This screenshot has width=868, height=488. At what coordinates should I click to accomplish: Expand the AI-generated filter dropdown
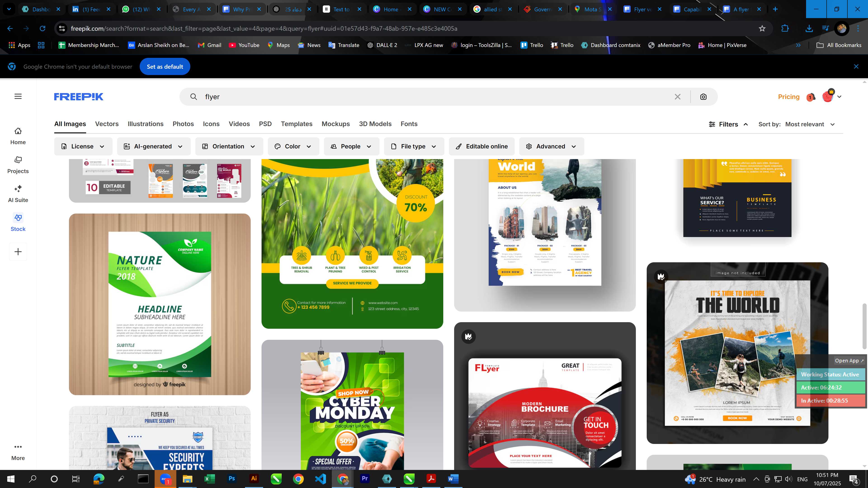(154, 146)
